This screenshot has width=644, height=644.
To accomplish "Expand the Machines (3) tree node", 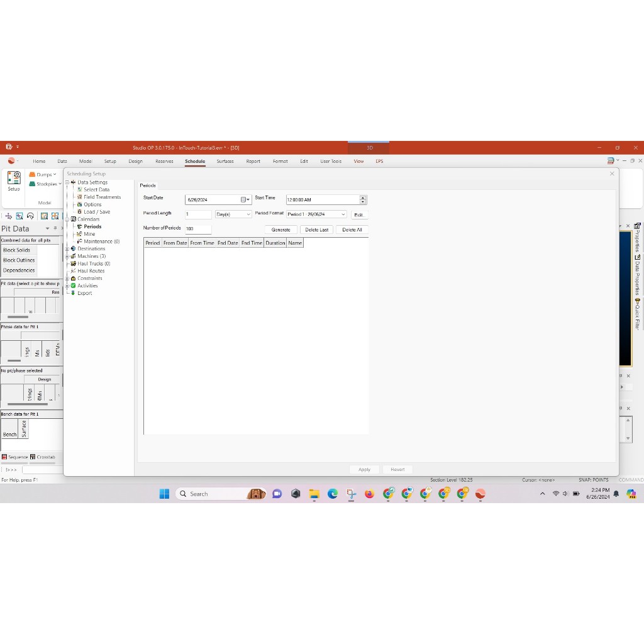I will pos(67,257).
